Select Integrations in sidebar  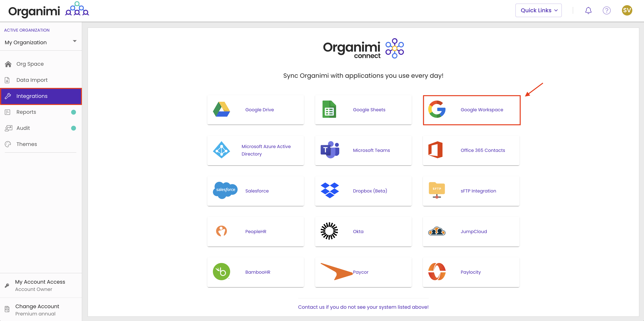pos(41,96)
